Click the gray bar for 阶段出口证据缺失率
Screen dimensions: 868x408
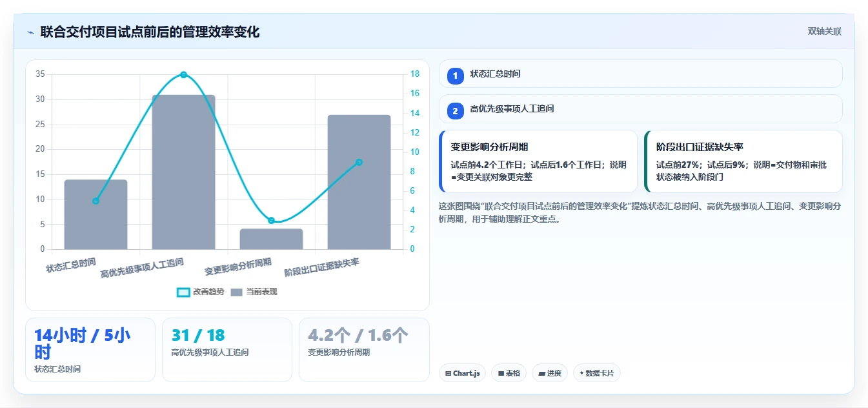click(359, 182)
